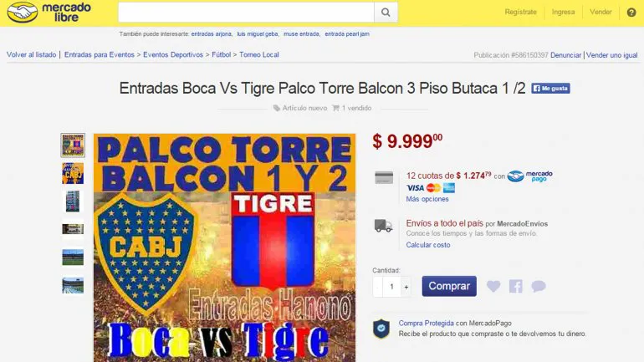The width and height of the screenshot is (644, 362).
Task: Share listing via the Facebook icon
Action: tap(516, 286)
